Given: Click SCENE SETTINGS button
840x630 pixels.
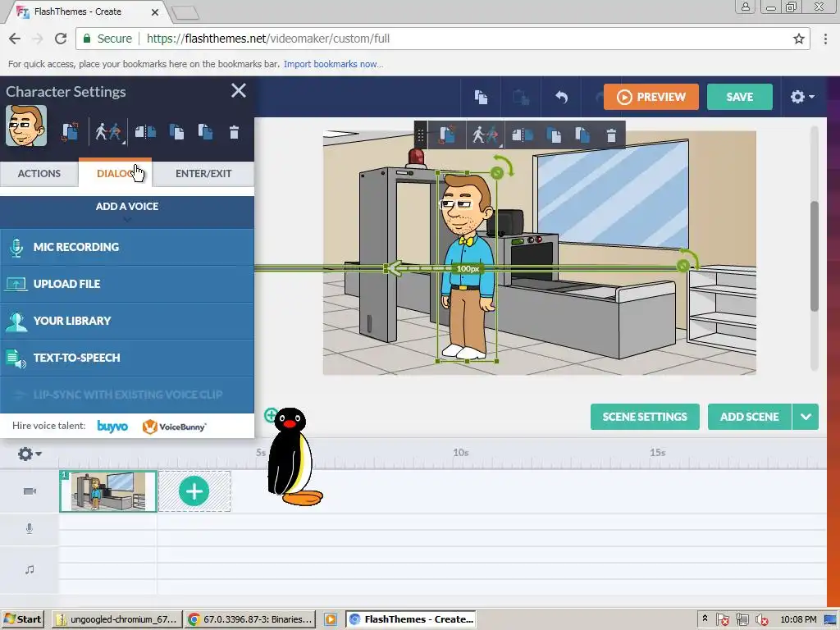Looking at the screenshot, I should pos(645,417).
